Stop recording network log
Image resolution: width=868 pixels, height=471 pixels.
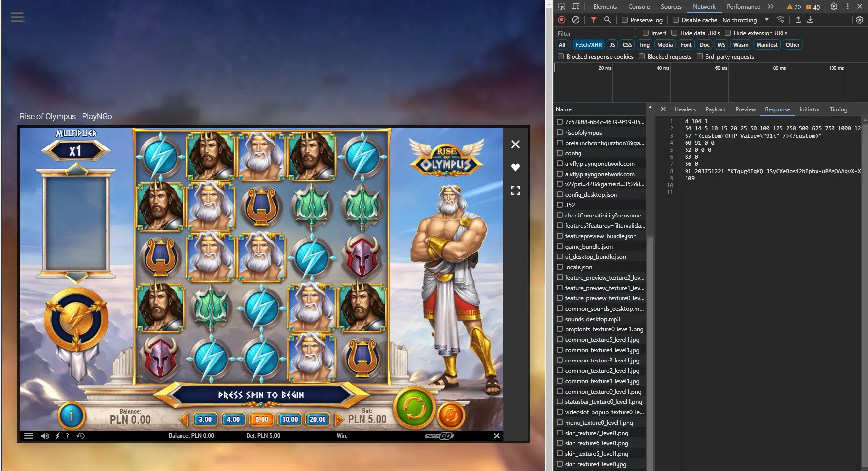[562, 20]
